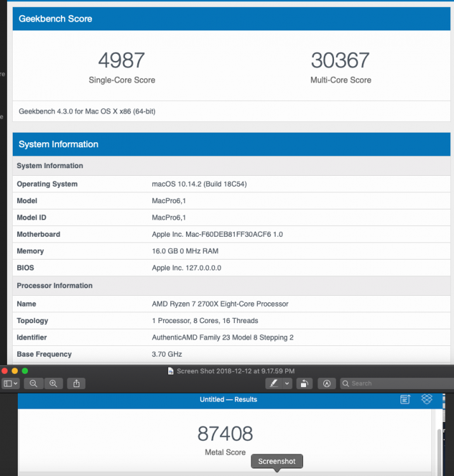Click the 87408 Metal Score value
This screenshot has height=476, width=454.
(225, 433)
